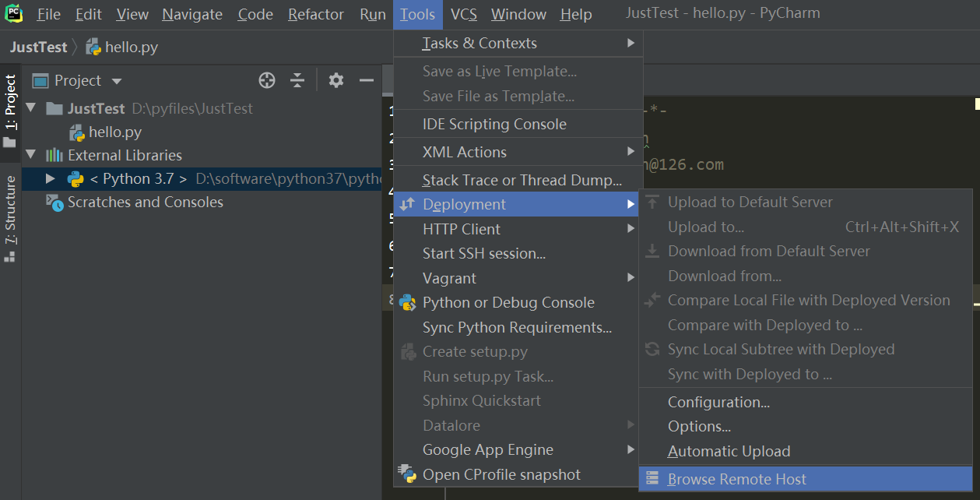
Task: Select the < Python 3.7 > tree row
Action: [202, 179]
